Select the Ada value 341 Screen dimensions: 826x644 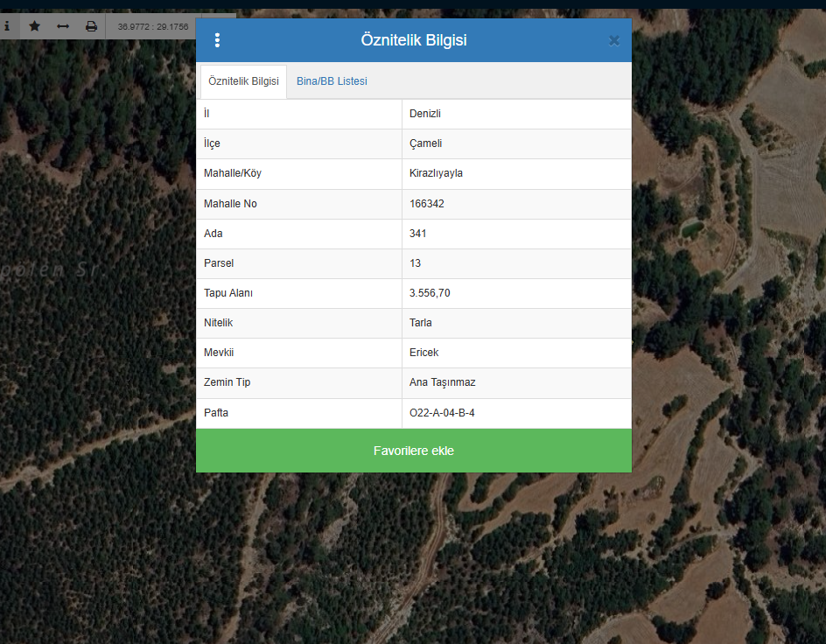pyautogui.click(x=418, y=234)
